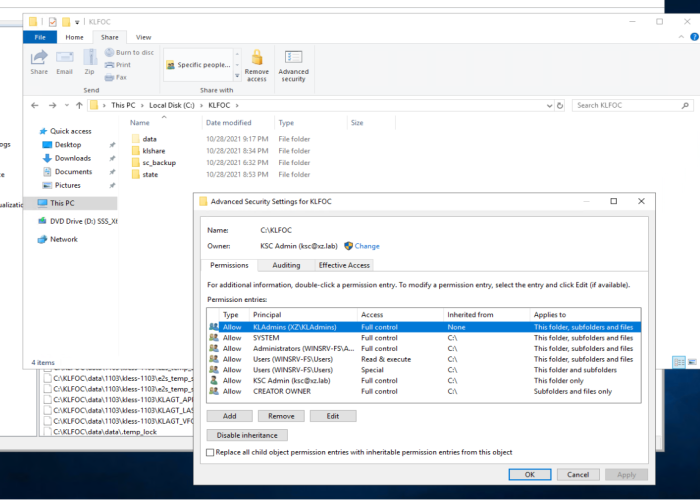Click the Network icon in navigation pane
700x500 pixels.
(x=42, y=239)
